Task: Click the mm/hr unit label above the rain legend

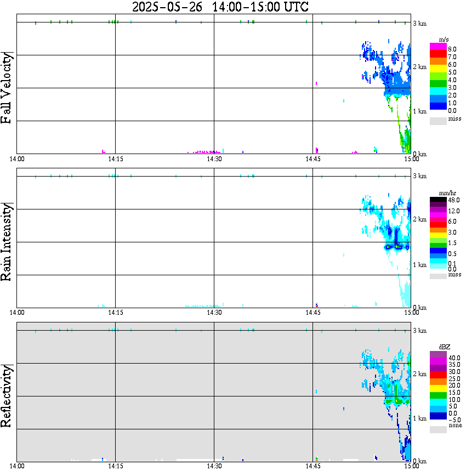Action: 447,193
